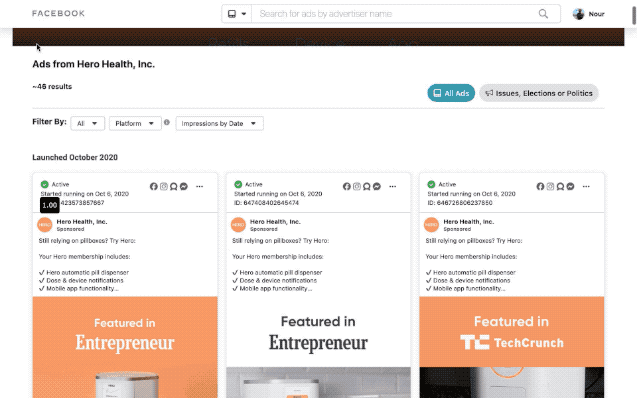Click Instagram platform icon on second ad
This screenshot has height=398, width=637.
(x=357, y=186)
